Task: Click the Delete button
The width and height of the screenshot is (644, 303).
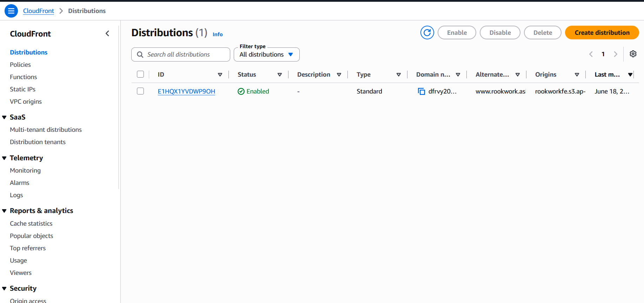Action: 543,33
